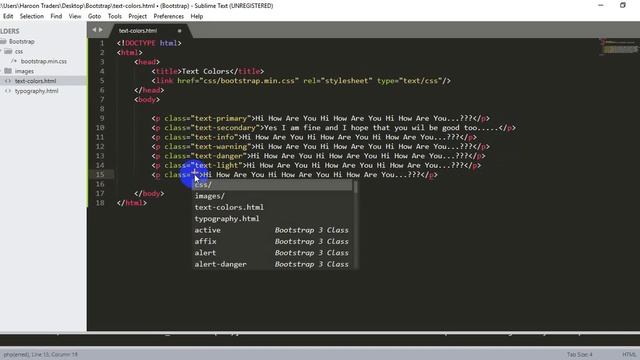640x360 pixels.
Task: Click the images folder icon
Action: coord(8,71)
